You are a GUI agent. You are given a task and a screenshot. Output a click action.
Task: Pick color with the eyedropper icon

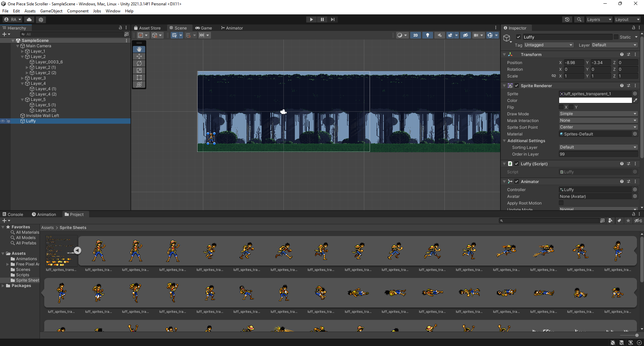point(635,100)
